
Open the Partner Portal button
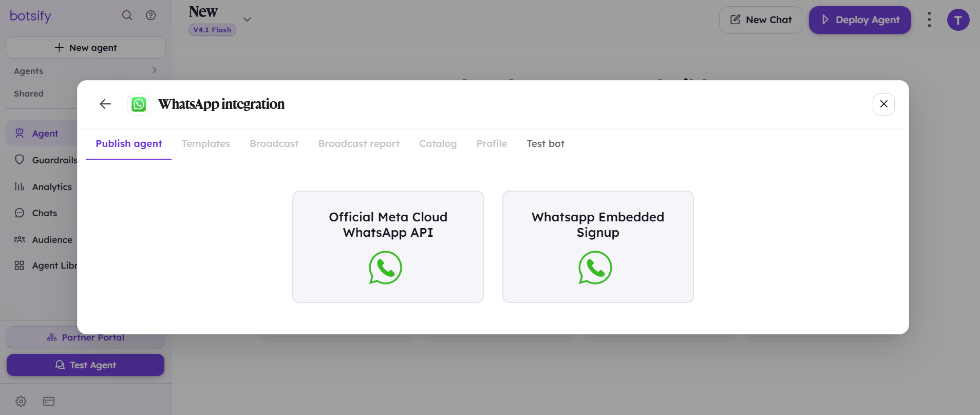85,337
